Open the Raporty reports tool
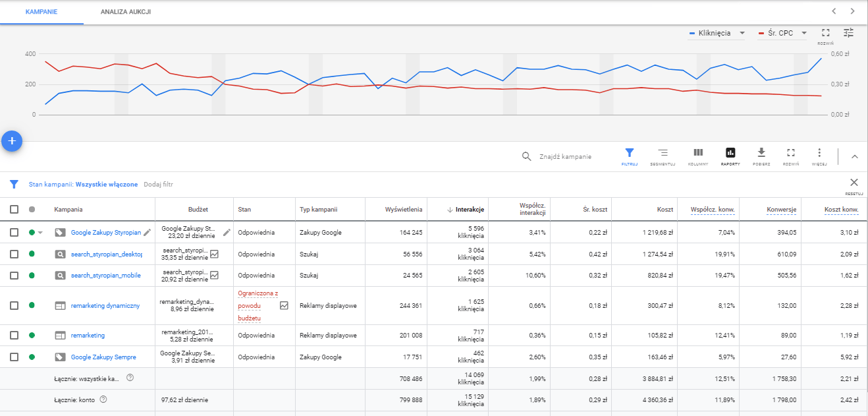 coord(730,156)
